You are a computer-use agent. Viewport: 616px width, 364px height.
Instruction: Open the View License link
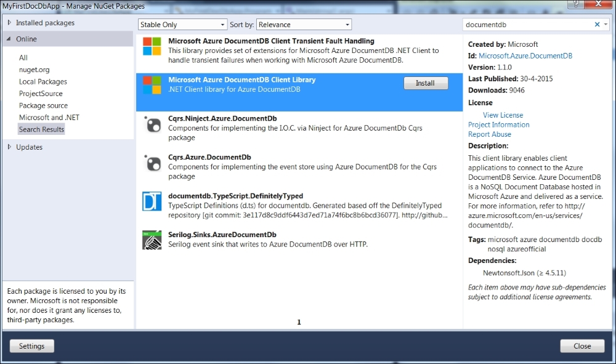coord(503,115)
